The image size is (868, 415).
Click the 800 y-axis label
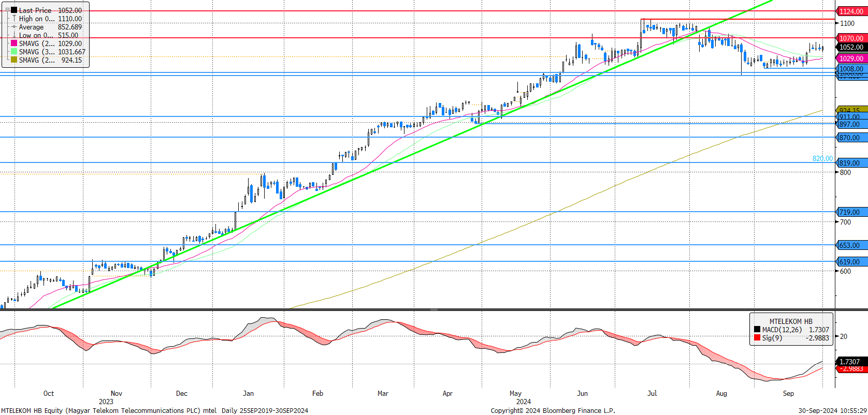[x=845, y=172]
